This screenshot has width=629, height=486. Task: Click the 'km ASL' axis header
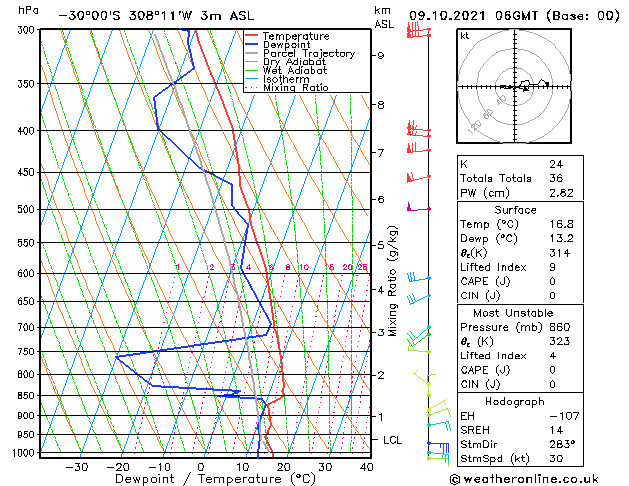coord(384,17)
